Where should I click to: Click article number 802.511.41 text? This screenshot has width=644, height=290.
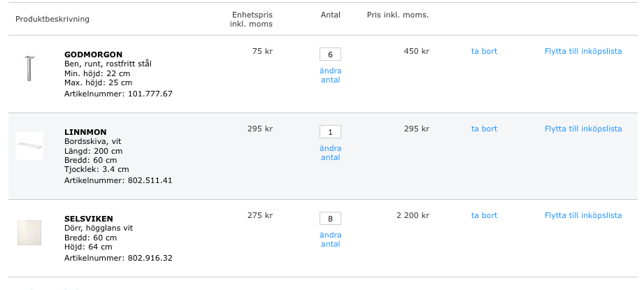click(x=150, y=180)
